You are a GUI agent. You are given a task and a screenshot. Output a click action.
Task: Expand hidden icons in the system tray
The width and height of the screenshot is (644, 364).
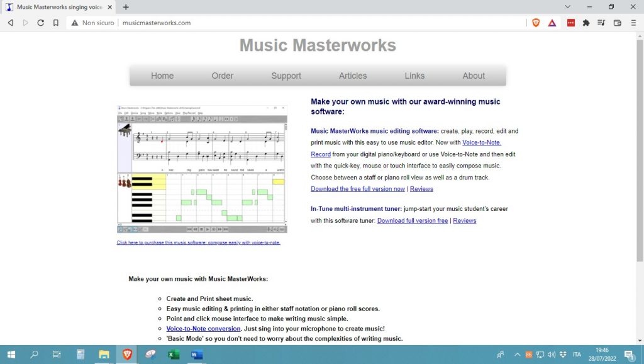pyautogui.click(x=518, y=355)
